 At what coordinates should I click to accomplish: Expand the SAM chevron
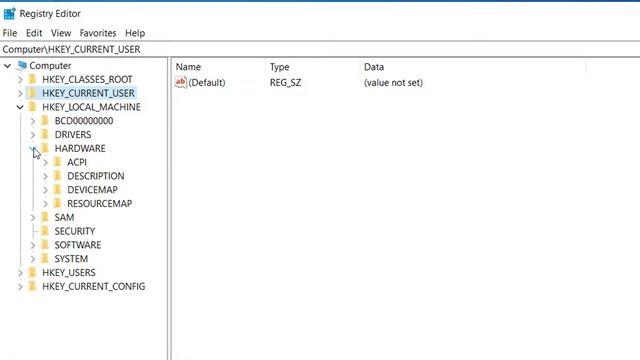coord(33,218)
